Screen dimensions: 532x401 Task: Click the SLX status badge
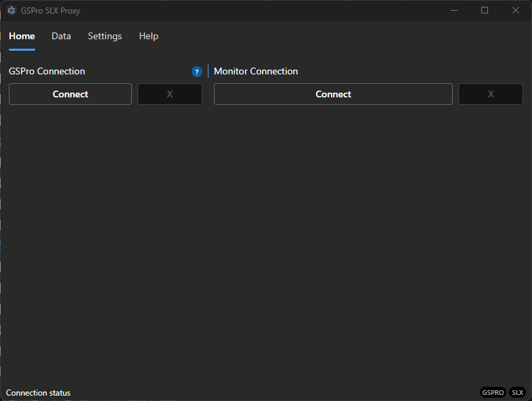[x=517, y=392]
